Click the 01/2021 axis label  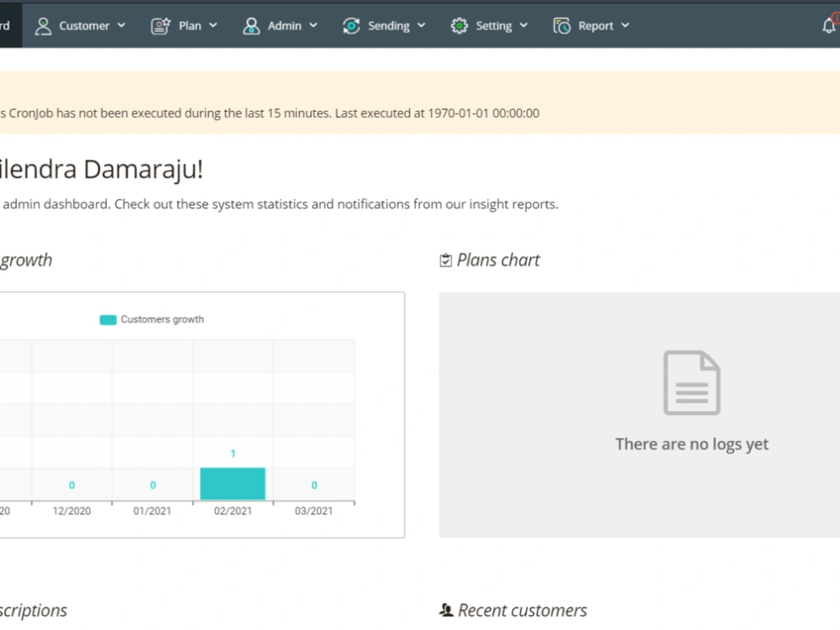152,511
